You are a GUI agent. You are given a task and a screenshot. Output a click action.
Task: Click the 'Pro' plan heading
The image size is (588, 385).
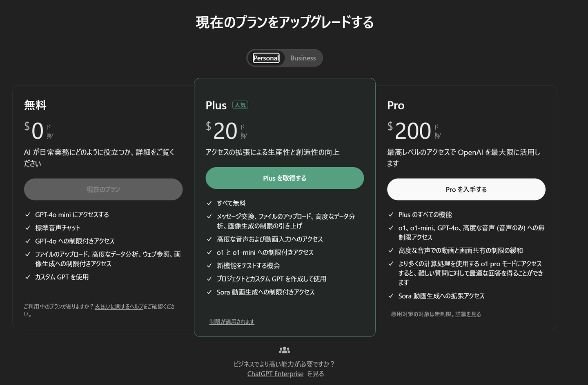tap(396, 106)
